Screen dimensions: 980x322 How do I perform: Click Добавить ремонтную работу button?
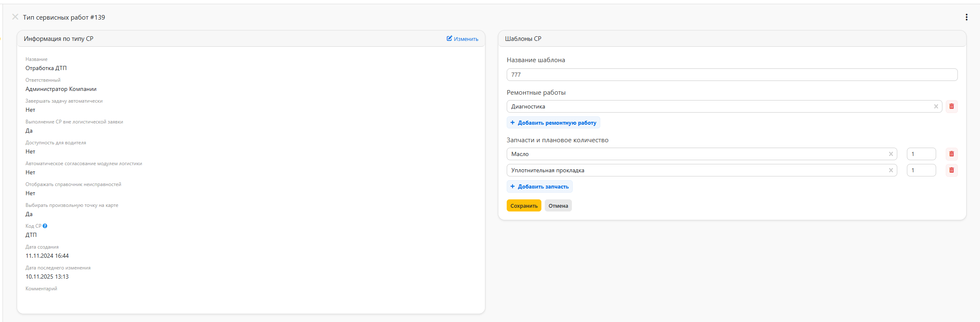(x=553, y=123)
